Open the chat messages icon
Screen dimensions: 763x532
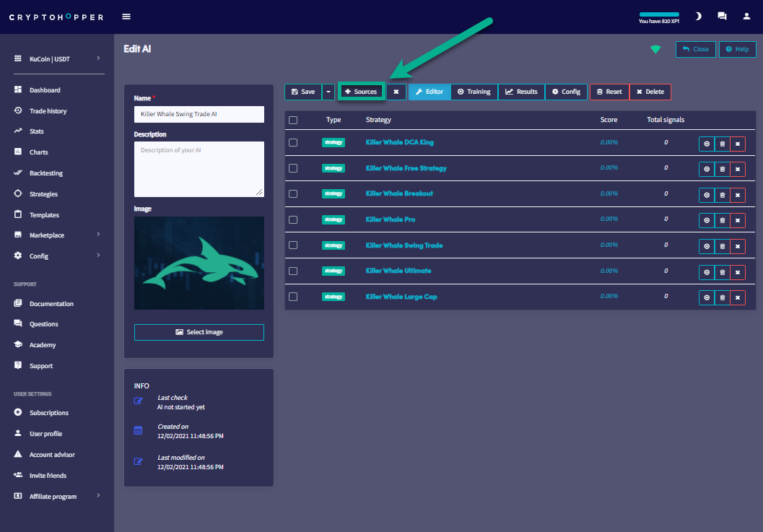pyautogui.click(x=722, y=17)
